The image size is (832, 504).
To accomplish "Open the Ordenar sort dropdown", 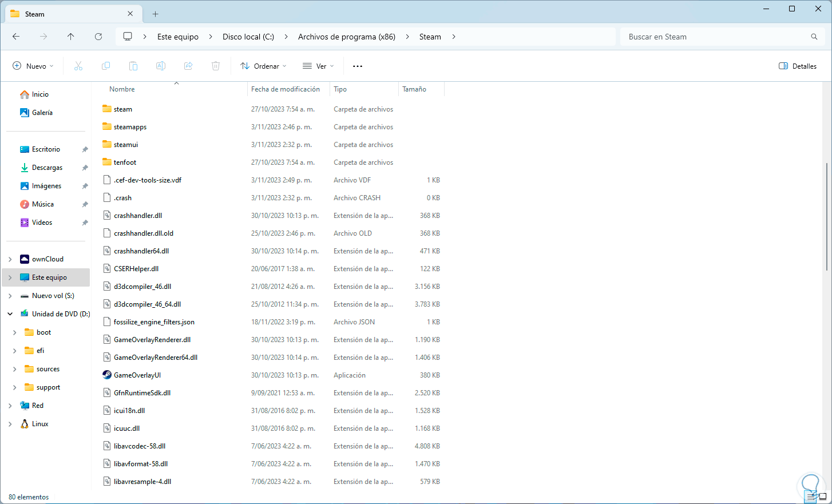I will point(264,66).
